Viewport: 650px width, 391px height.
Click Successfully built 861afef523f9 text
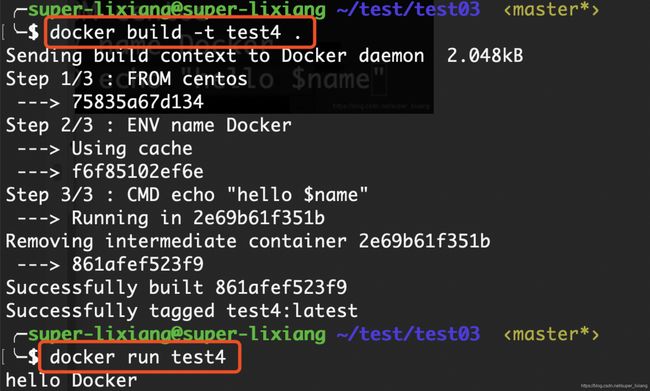click(176, 287)
